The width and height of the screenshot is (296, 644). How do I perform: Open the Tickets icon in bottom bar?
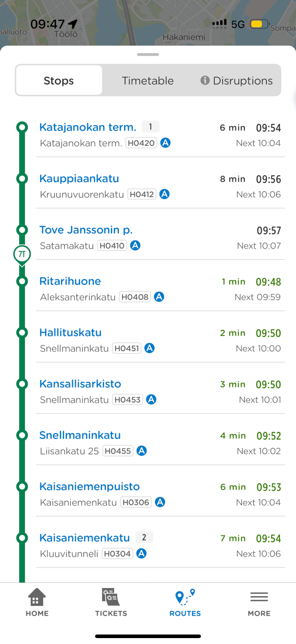[111, 597]
